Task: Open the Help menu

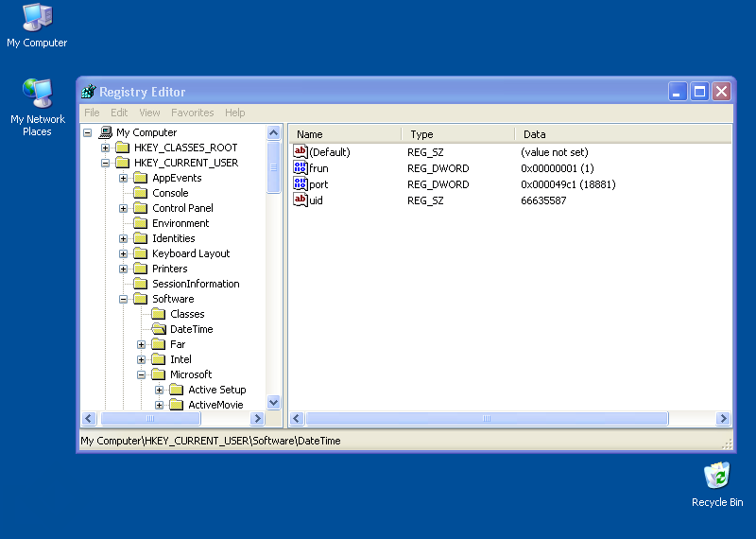Action: [x=234, y=113]
